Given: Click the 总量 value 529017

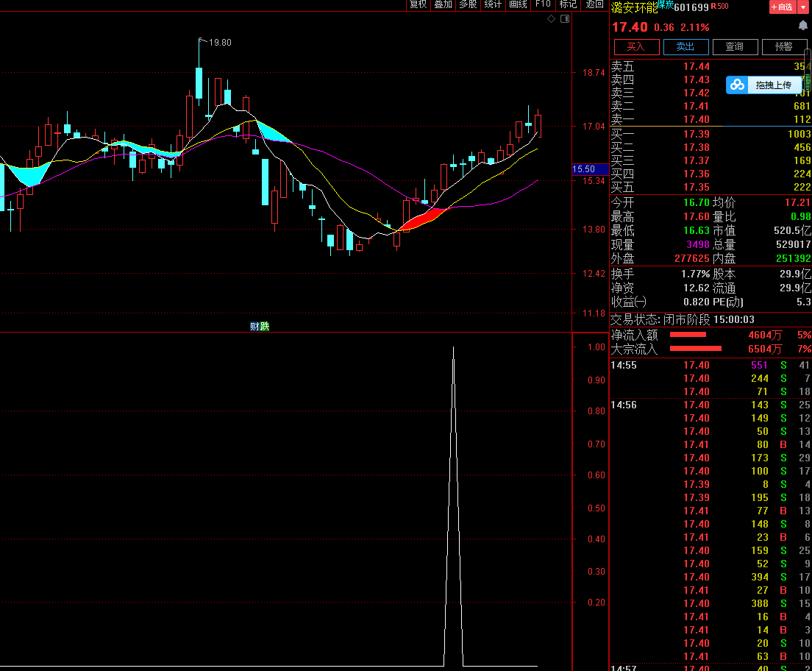Looking at the screenshot, I should click(794, 244).
